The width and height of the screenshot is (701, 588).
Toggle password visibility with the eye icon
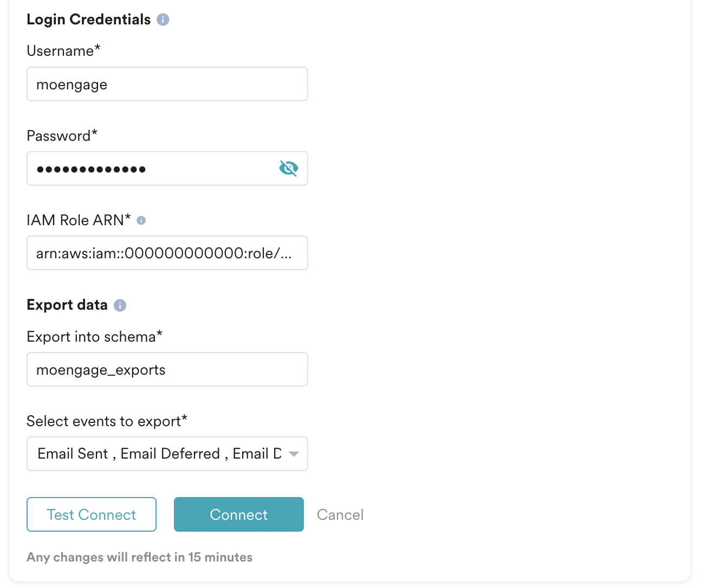288,168
